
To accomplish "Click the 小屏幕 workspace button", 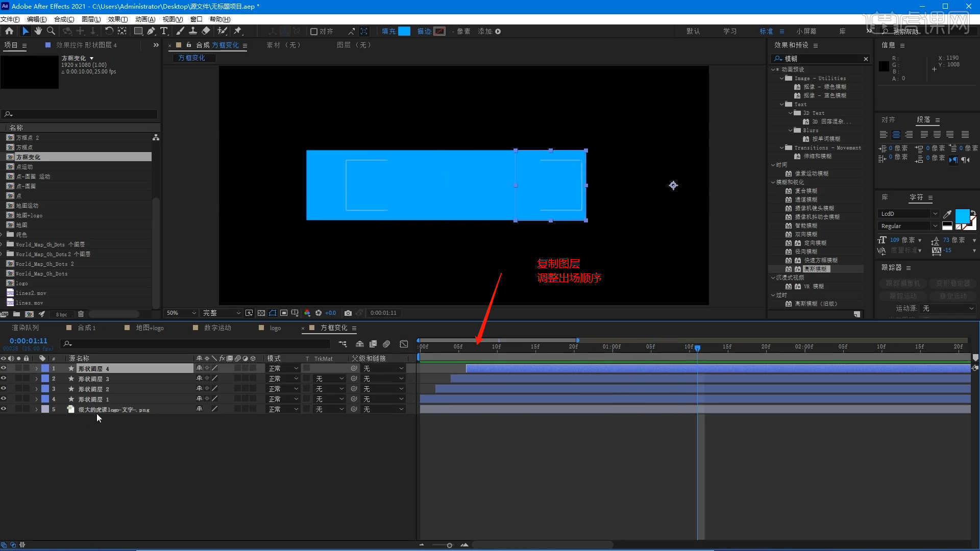I will [806, 31].
